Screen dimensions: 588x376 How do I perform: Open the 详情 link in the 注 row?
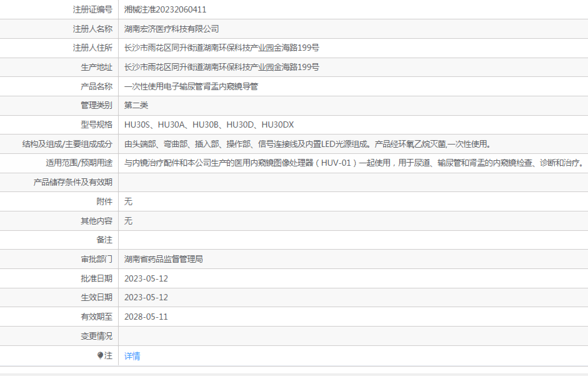point(132,356)
